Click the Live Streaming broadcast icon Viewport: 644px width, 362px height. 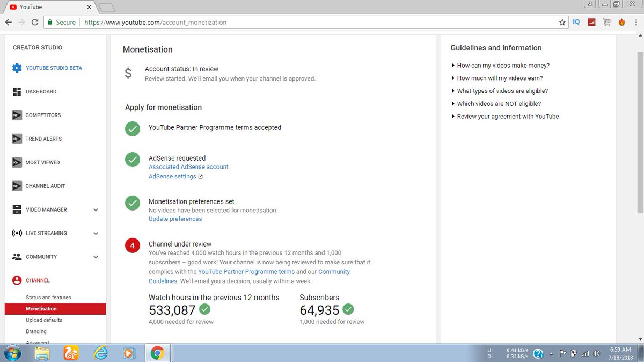(x=17, y=233)
